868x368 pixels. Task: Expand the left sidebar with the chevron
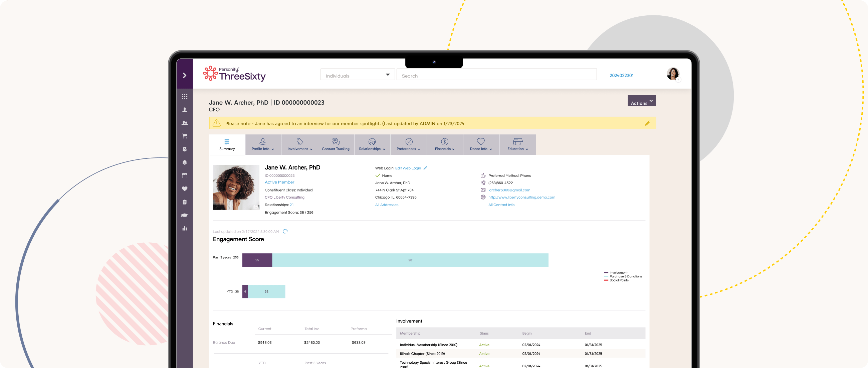184,75
